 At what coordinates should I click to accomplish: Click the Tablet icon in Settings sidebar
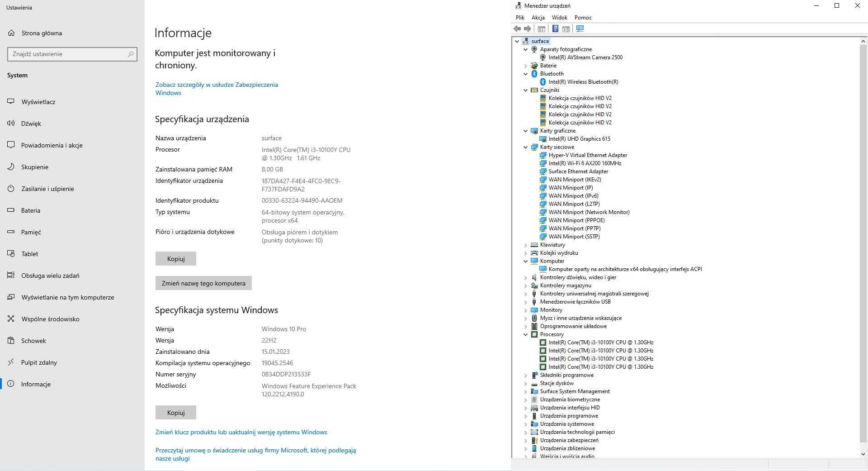(x=11, y=254)
